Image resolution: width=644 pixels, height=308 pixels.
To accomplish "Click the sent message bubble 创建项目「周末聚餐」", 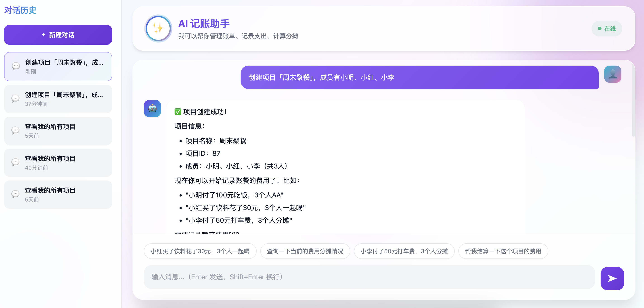I will click(x=419, y=77).
